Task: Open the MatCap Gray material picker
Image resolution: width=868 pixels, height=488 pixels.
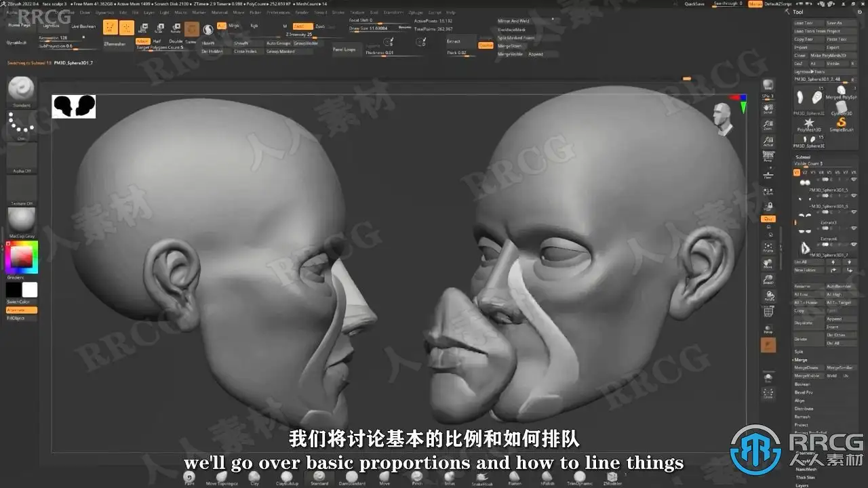Action: pyautogui.click(x=22, y=222)
